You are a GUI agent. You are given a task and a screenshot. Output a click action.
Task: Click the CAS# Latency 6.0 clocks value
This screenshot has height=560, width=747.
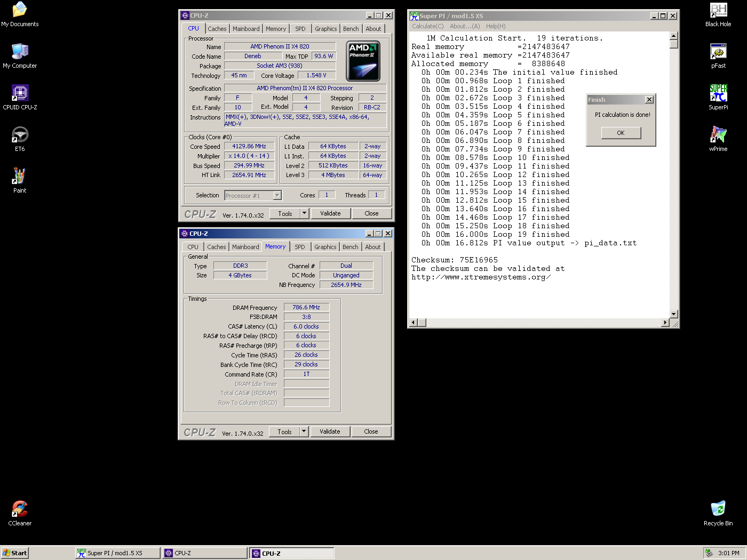pyautogui.click(x=306, y=326)
